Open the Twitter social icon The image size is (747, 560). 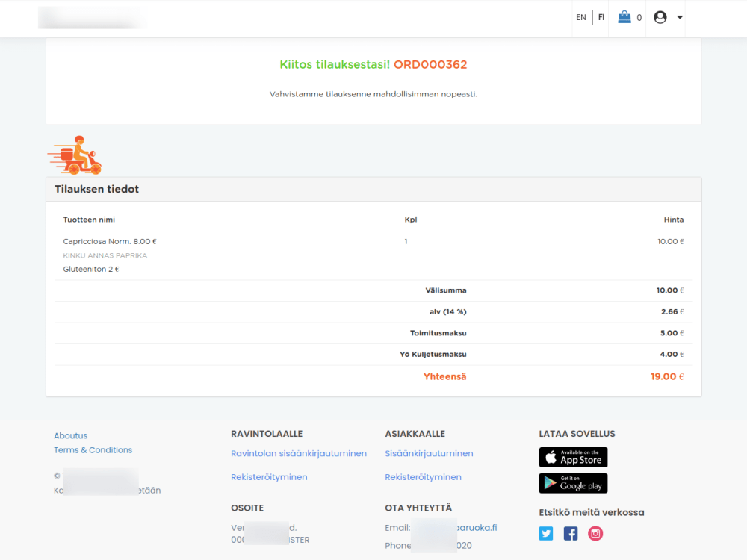(546, 533)
